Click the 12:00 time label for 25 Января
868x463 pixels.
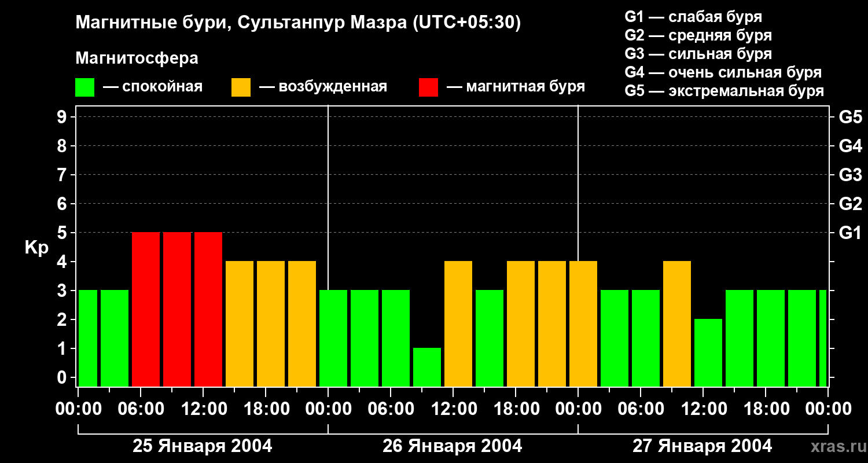[x=203, y=409]
